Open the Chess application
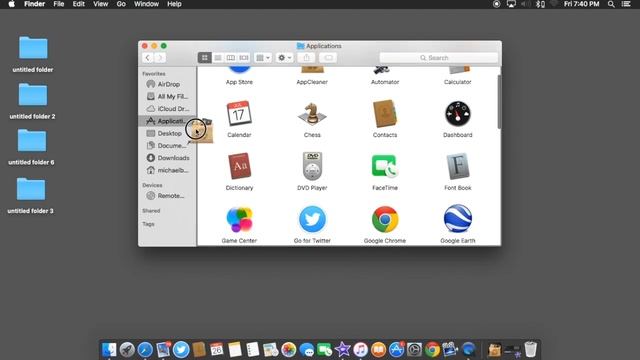Viewport: 640px width, 360px height. point(312,113)
